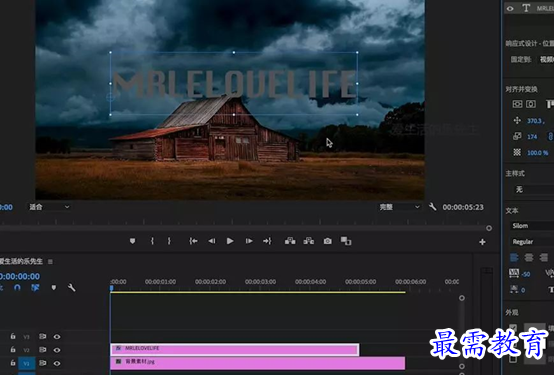Align center horizontally in Align and Transform
The height and width of the screenshot is (375, 554).
(531, 104)
